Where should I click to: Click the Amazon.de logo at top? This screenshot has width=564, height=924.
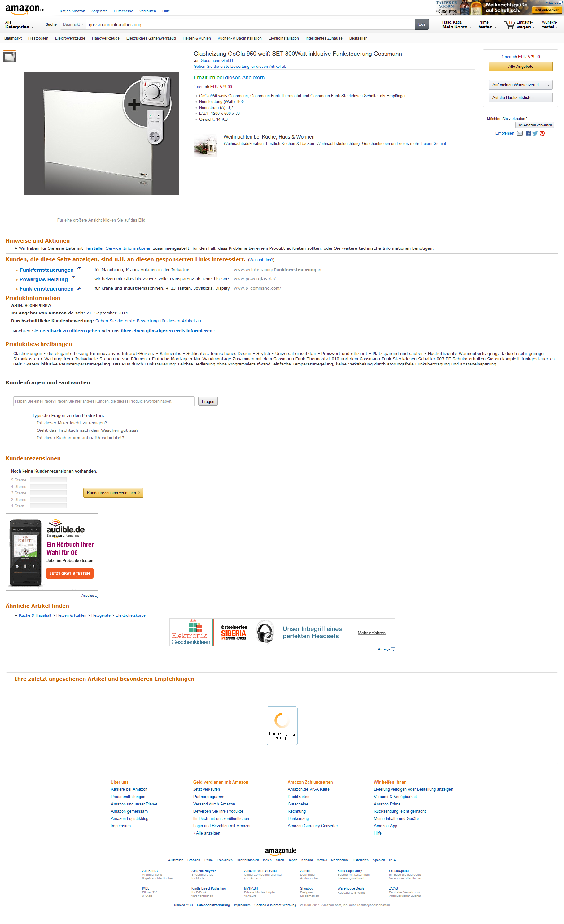[x=25, y=9]
